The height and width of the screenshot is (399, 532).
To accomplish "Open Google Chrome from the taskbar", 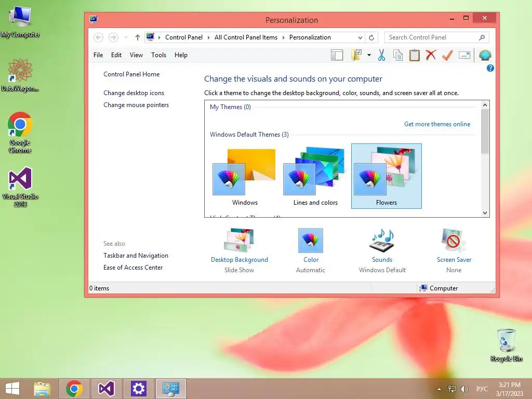I will click(74, 389).
